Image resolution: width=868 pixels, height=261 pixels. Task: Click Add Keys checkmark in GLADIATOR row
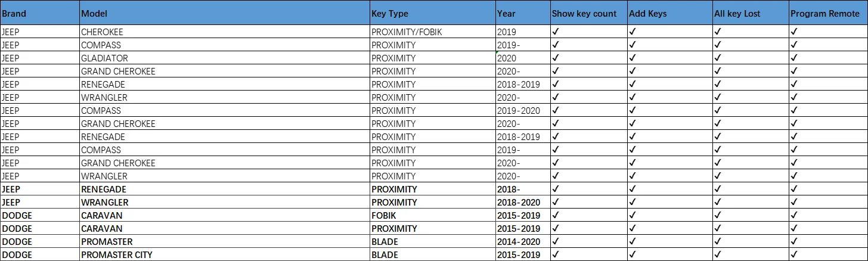633,58
